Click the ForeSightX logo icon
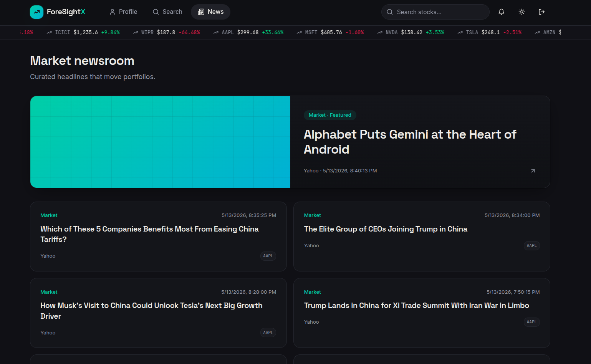This screenshot has width=591, height=364. click(36, 12)
